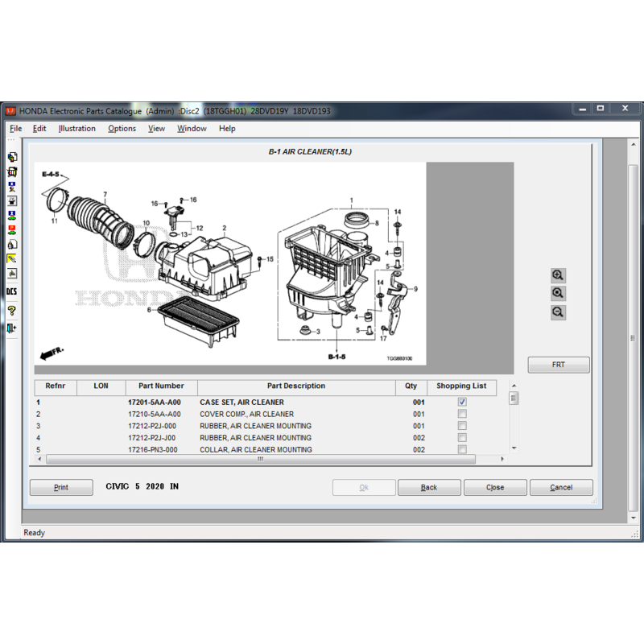Open the Illustration menu
644x644 pixels.
pos(76,129)
